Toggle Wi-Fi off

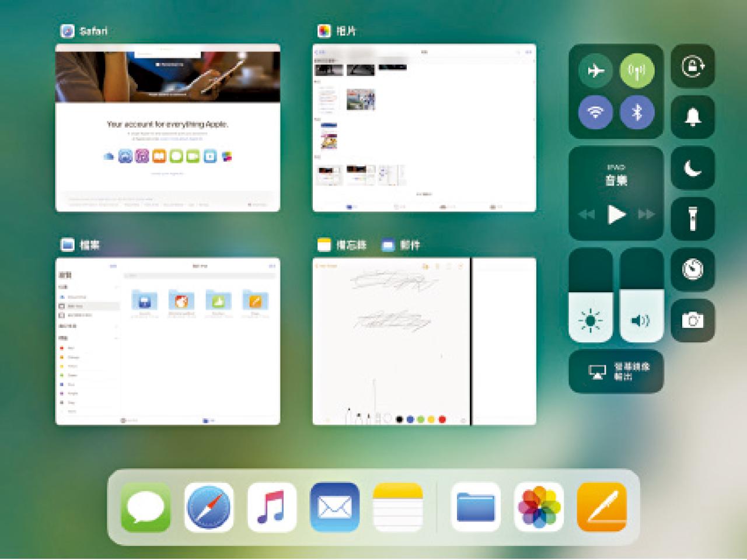pos(595,112)
